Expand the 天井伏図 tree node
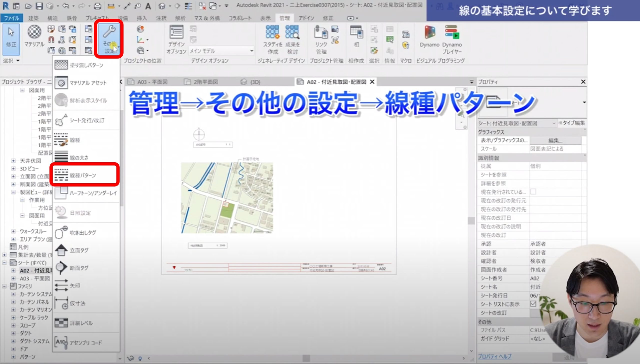Image resolution: width=640 pixels, height=364 pixels. click(13, 161)
